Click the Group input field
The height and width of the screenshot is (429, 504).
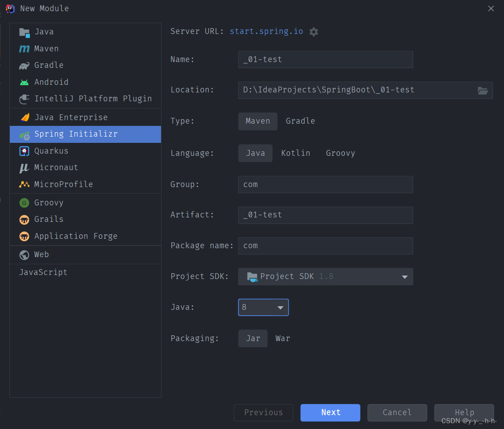tap(325, 184)
